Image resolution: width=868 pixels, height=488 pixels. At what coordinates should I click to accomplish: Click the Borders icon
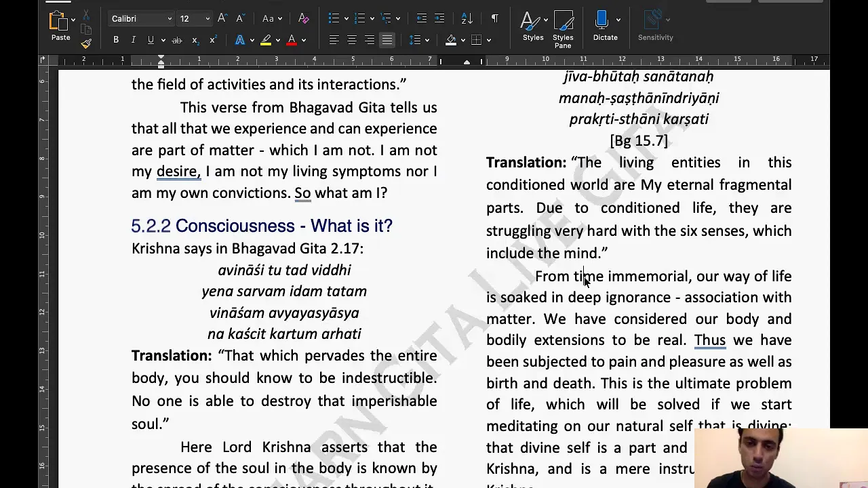[x=477, y=41]
